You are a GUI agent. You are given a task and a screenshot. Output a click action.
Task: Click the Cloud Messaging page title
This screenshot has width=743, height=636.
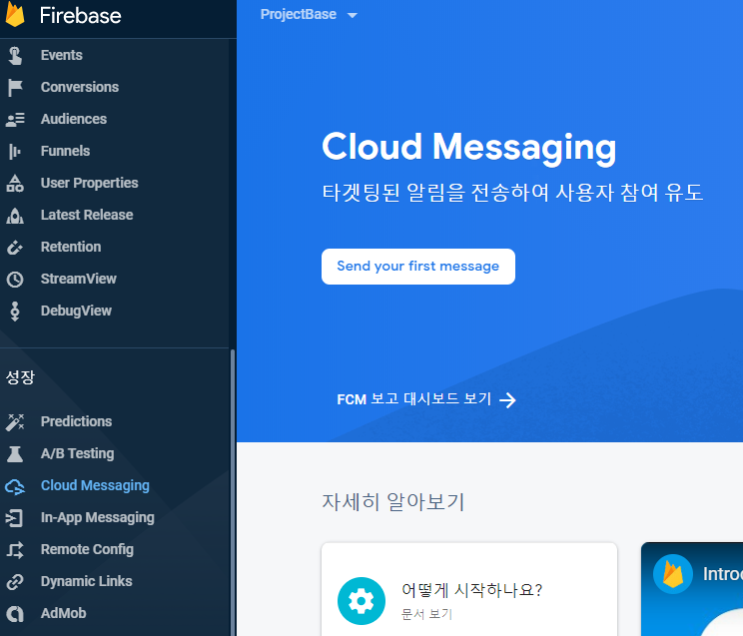tap(469, 147)
